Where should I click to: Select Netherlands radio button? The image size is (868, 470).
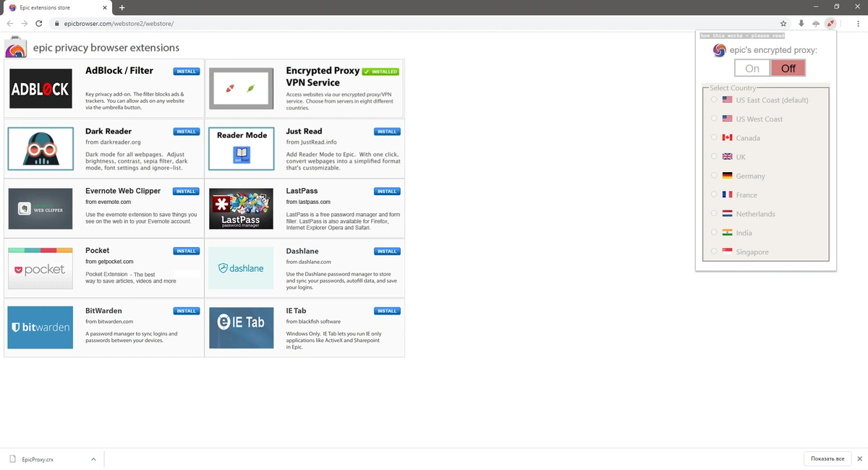pos(715,213)
